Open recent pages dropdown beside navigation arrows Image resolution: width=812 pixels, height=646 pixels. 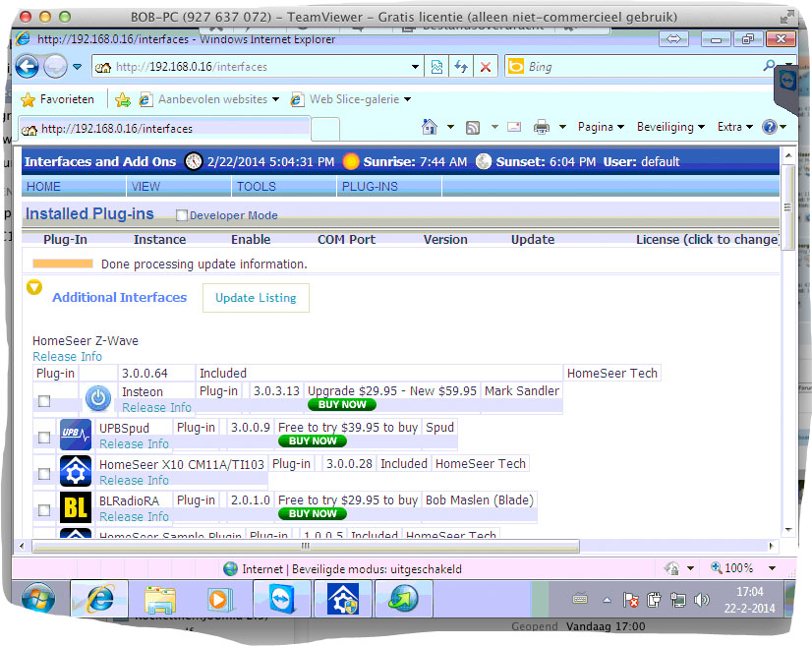point(77,67)
